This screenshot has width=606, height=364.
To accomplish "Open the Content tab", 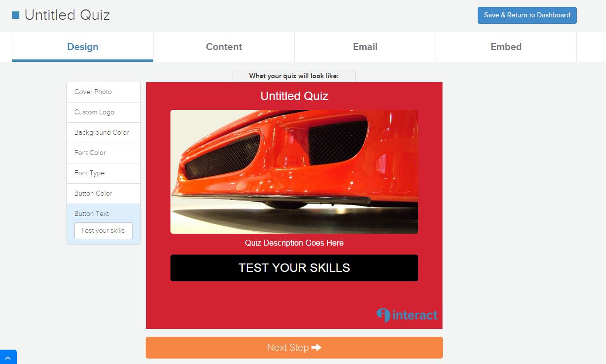I will click(224, 47).
